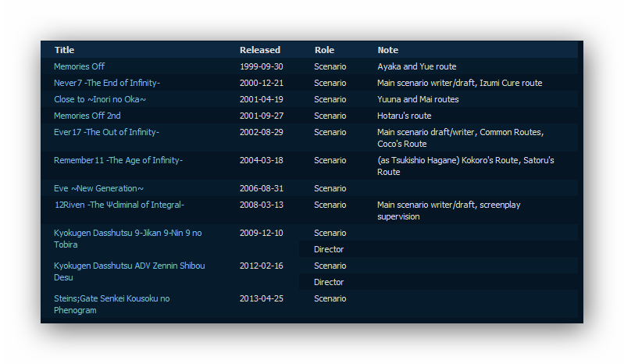This screenshot has height=364, width=624.
Task: Click the note mentioning Izumi Cure route
Action: coord(460,83)
